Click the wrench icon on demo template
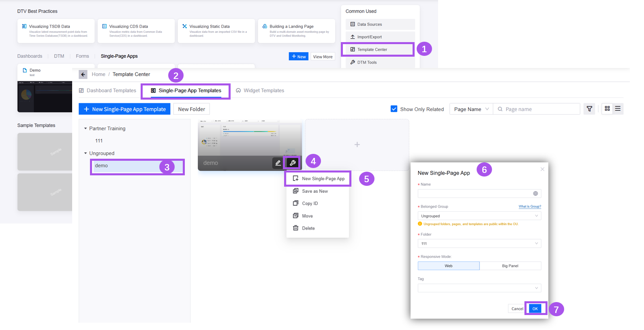Viewport: 644px width, 330px height. [292, 163]
